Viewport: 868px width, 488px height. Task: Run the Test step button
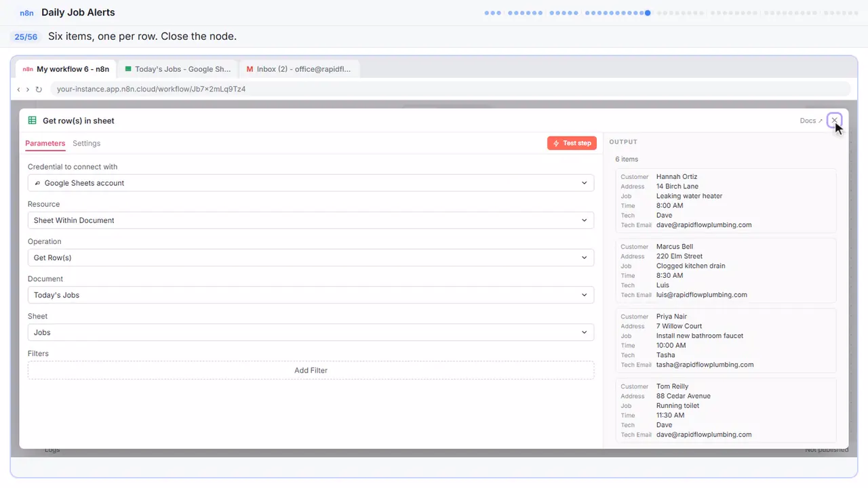572,143
